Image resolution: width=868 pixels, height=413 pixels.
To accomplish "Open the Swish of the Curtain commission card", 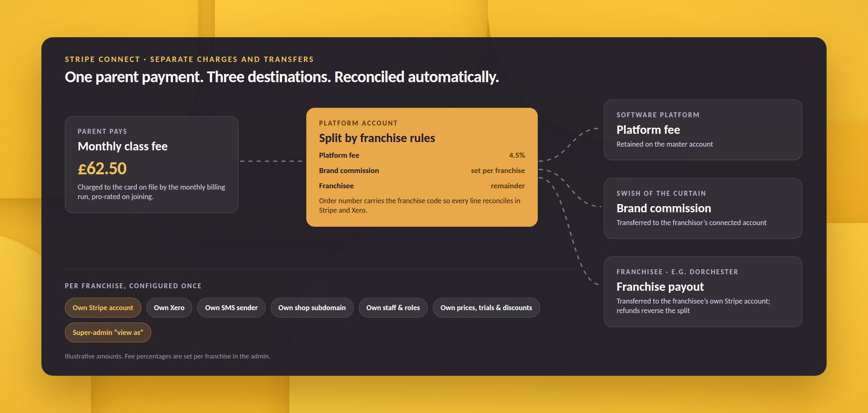I will click(703, 208).
